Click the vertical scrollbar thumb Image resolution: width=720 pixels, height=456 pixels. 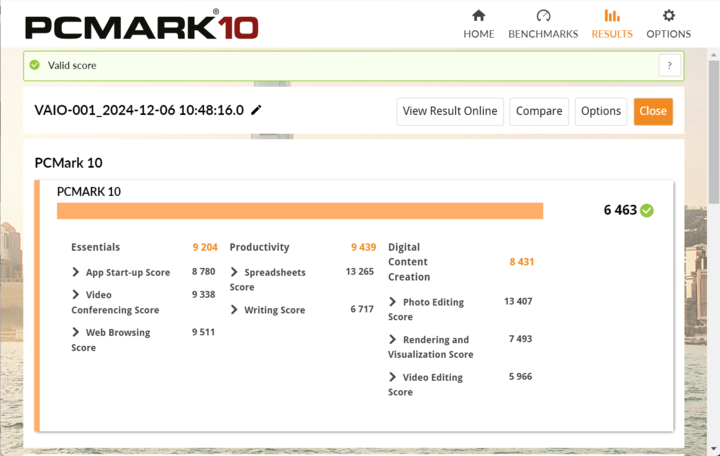pos(714,131)
